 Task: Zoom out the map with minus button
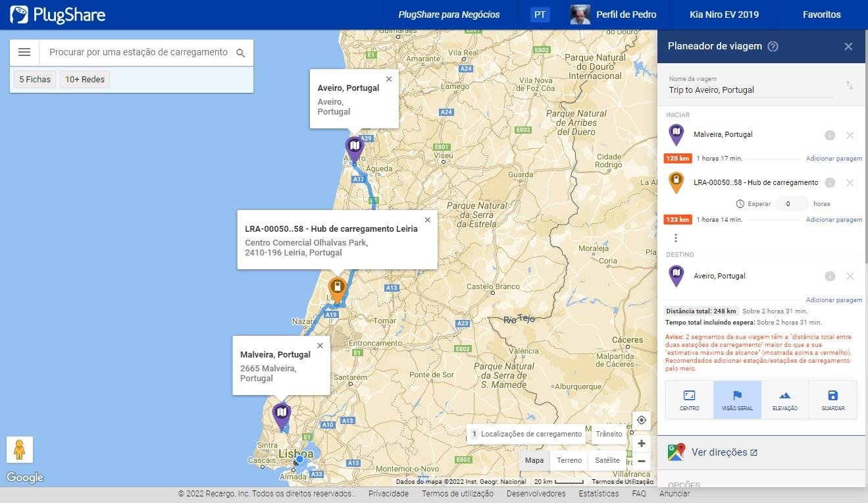(641, 461)
